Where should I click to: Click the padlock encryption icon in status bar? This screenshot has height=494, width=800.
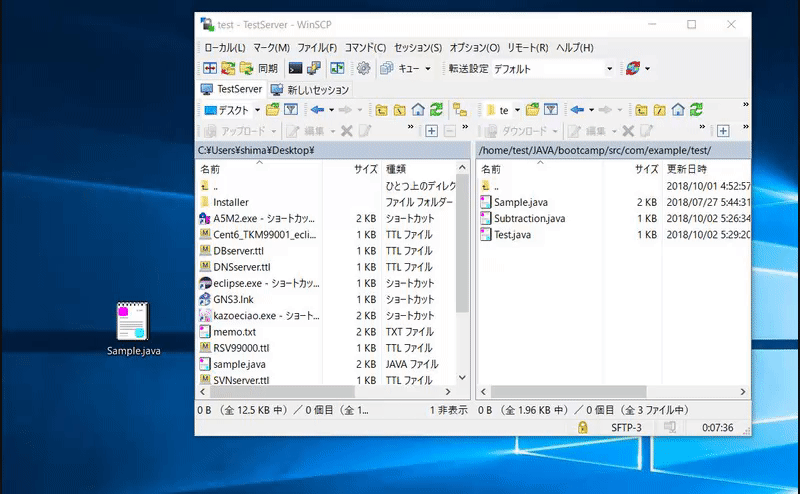582,427
